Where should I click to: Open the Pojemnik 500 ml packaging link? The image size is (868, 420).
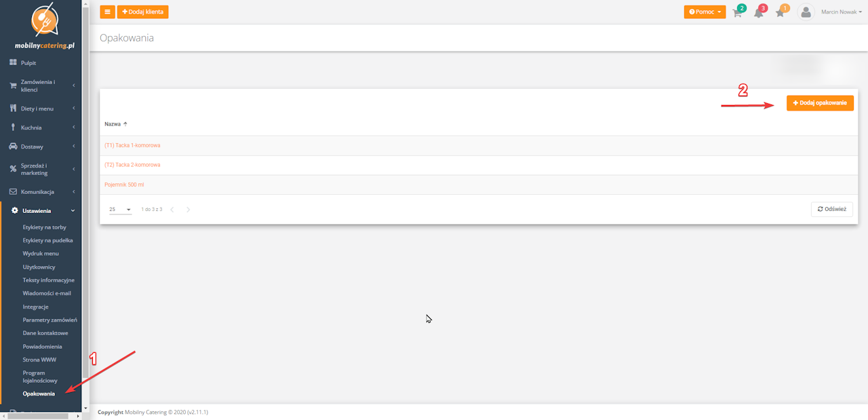click(124, 185)
